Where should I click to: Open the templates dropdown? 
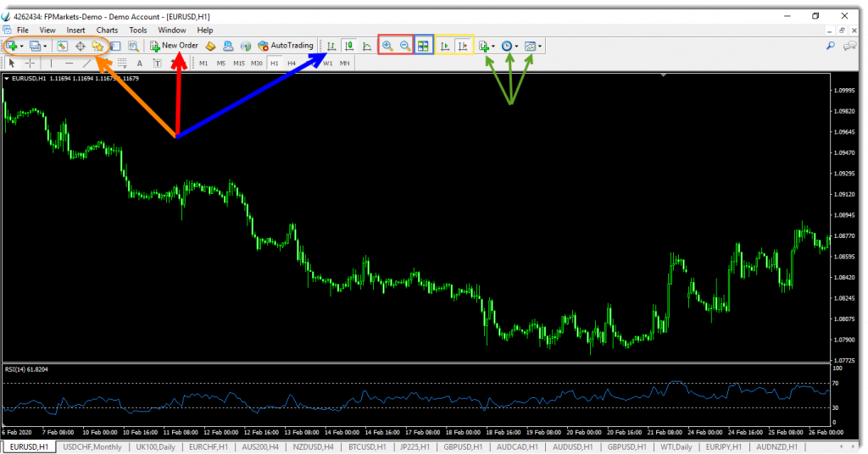[x=532, y=47]
